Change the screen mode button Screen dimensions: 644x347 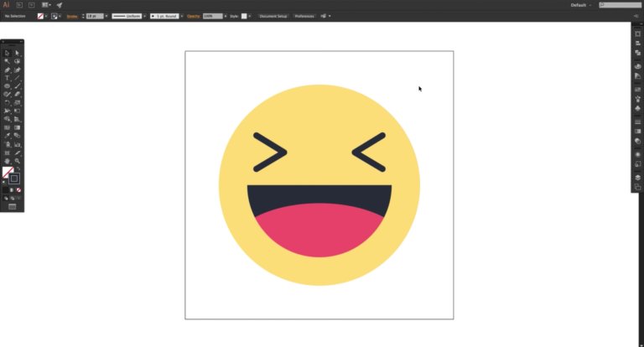[x=13, y=206]
